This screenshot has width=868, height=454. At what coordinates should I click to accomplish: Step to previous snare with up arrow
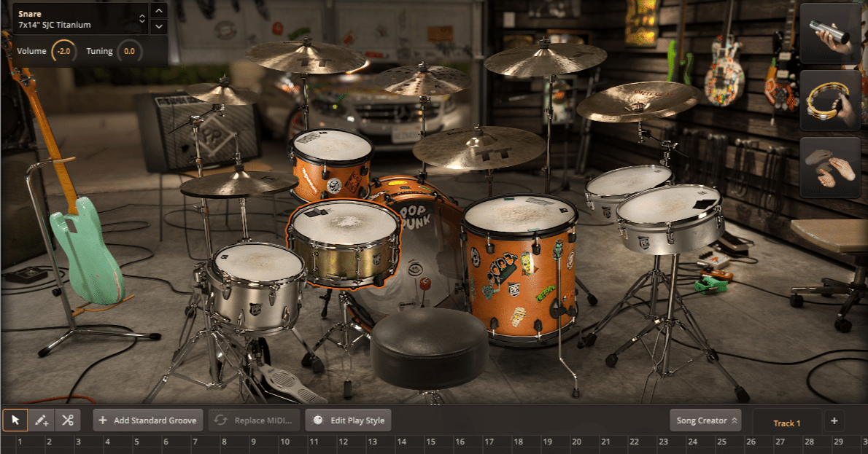coord(159,10)
